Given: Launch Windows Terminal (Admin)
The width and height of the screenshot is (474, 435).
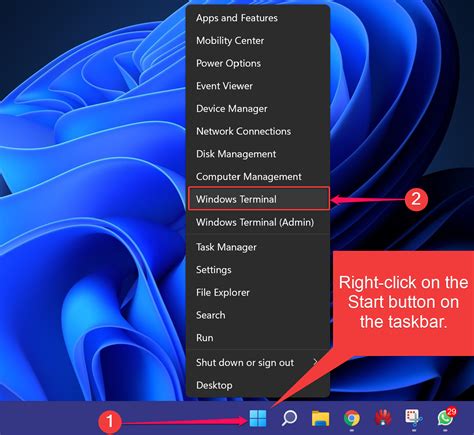Looking at the screenshot, I should click(x=258, y=222).
